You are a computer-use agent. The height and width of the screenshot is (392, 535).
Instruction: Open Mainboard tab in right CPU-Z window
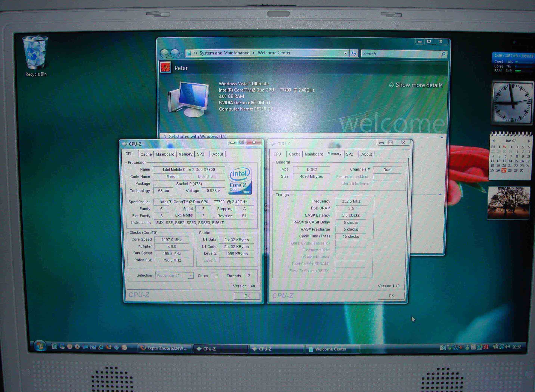(x=314, y=154)
